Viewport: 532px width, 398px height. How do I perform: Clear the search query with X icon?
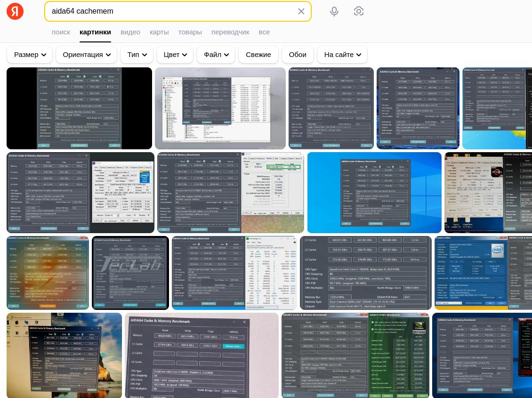coord(301,11)
